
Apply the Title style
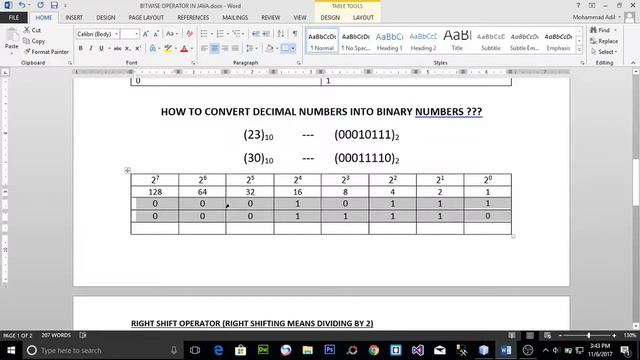pyautogui.click(x=457, y=41)
